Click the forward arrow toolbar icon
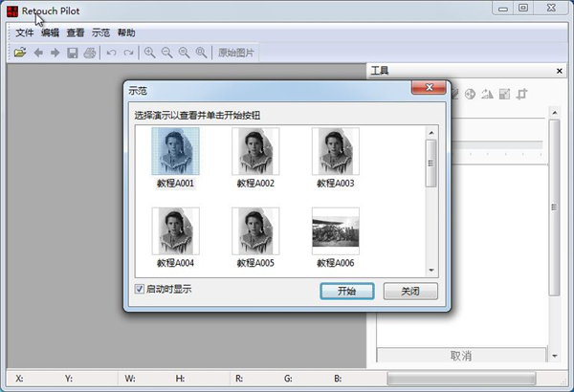574x392 pixels. 55,53
